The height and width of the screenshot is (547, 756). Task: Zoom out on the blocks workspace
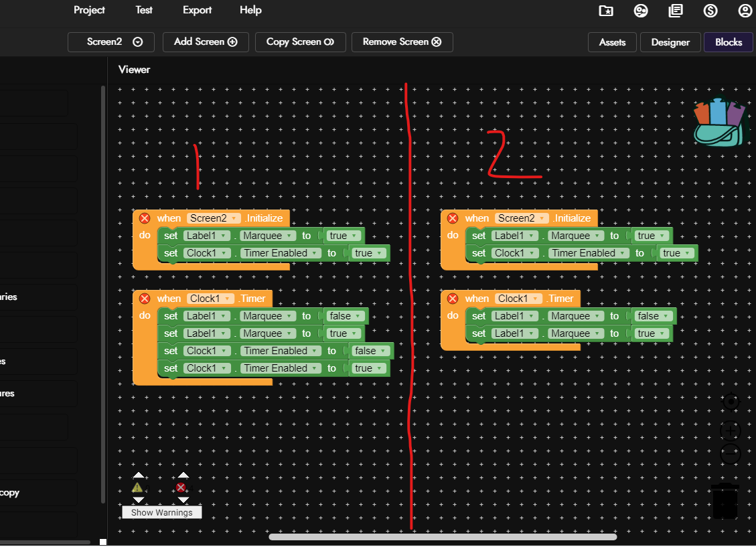tap(730, 454)
